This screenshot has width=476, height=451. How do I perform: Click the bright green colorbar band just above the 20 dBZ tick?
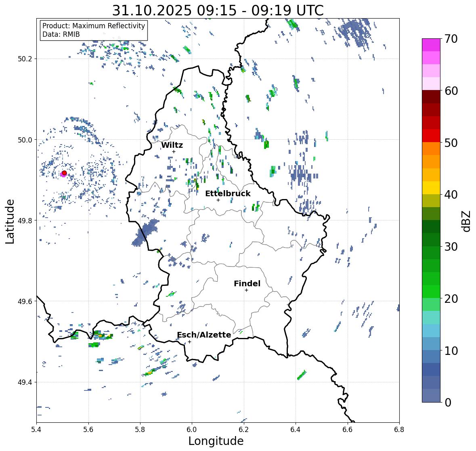tap(431, 292)
